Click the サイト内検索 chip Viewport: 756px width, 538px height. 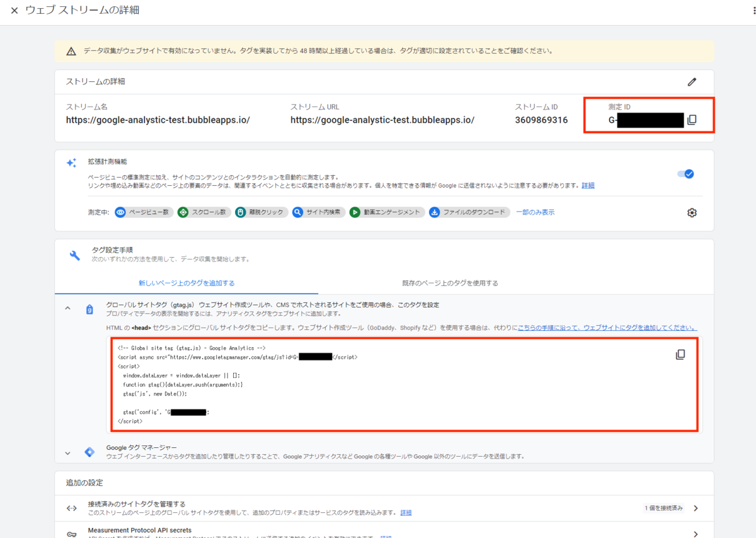(x=319, y=212)
